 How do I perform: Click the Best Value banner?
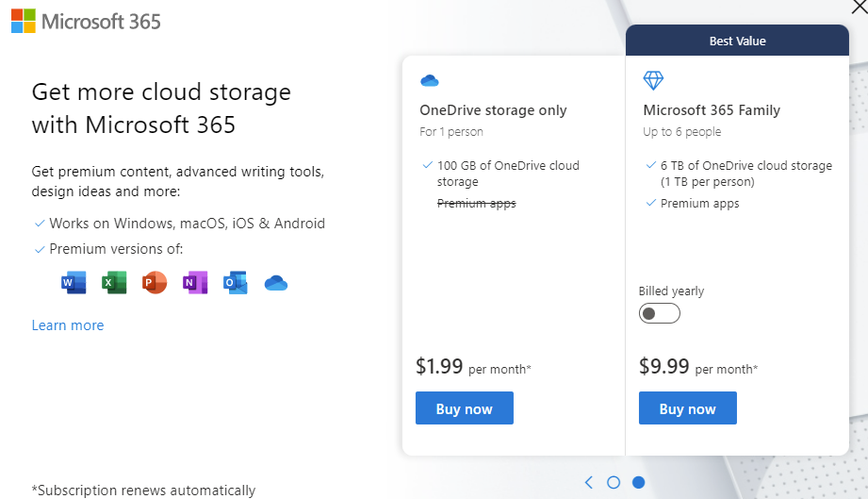tap(737, 41)
